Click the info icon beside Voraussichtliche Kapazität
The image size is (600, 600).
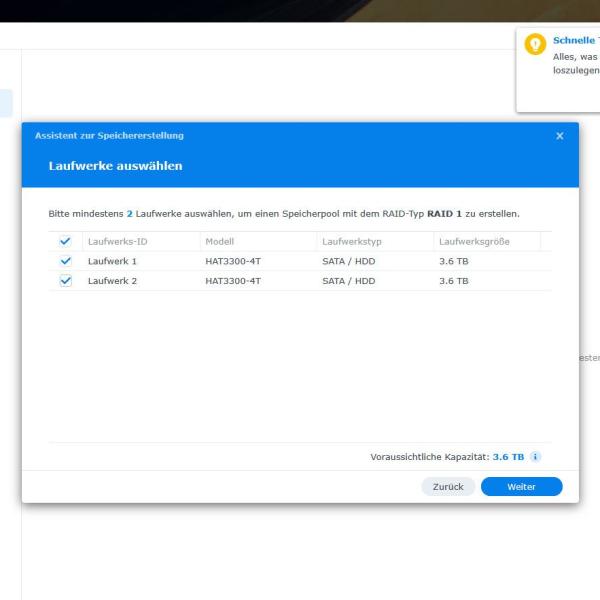[536, 457]
